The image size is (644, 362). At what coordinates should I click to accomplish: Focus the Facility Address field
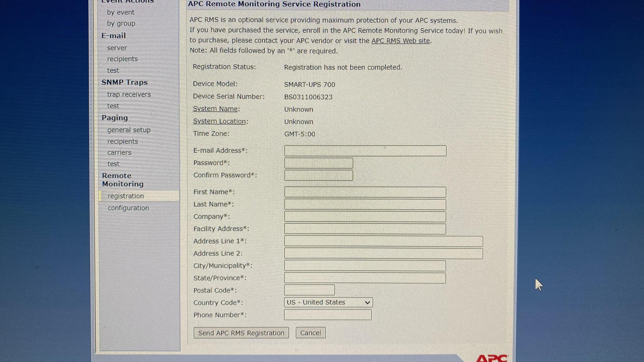click(365, 229)
